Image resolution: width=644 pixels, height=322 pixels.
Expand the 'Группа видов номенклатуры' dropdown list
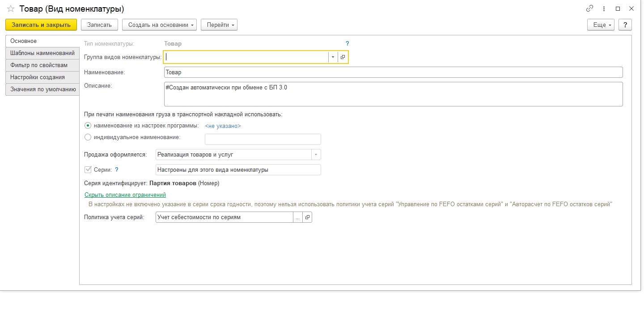point(333,57)
